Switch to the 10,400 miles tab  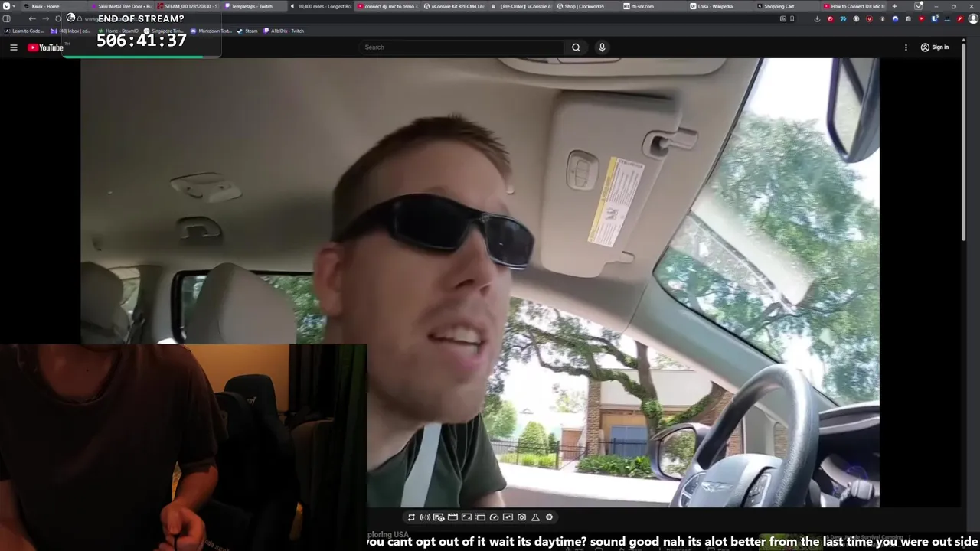[319, 6]
